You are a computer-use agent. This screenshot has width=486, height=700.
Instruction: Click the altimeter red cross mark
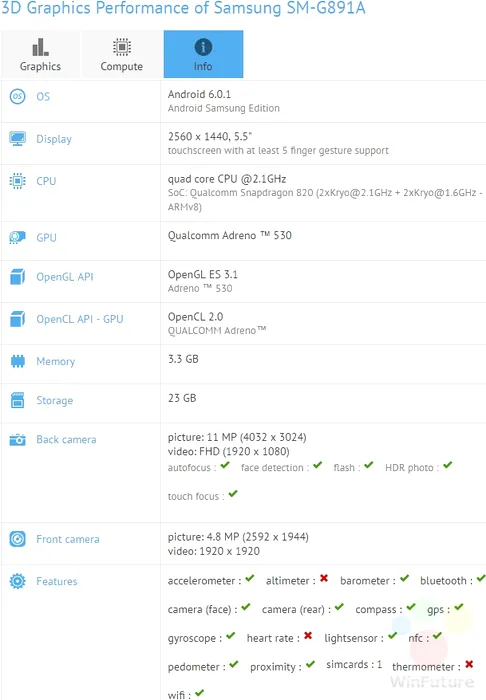[x=324, y=579]
